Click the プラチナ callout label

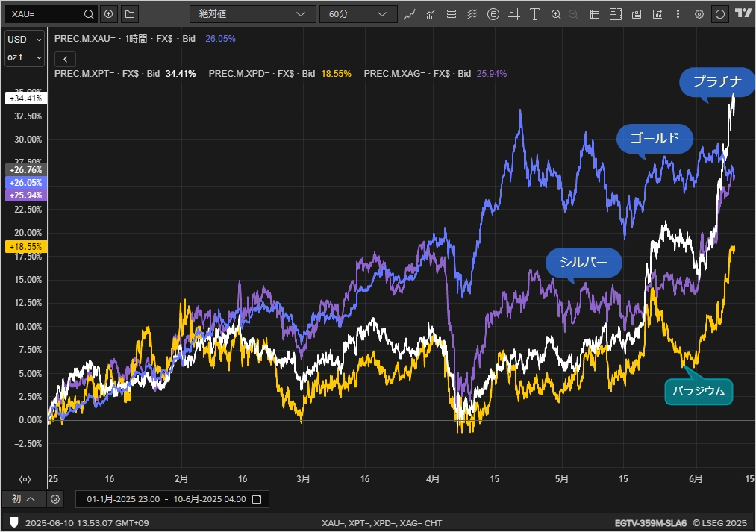(716, 82)
